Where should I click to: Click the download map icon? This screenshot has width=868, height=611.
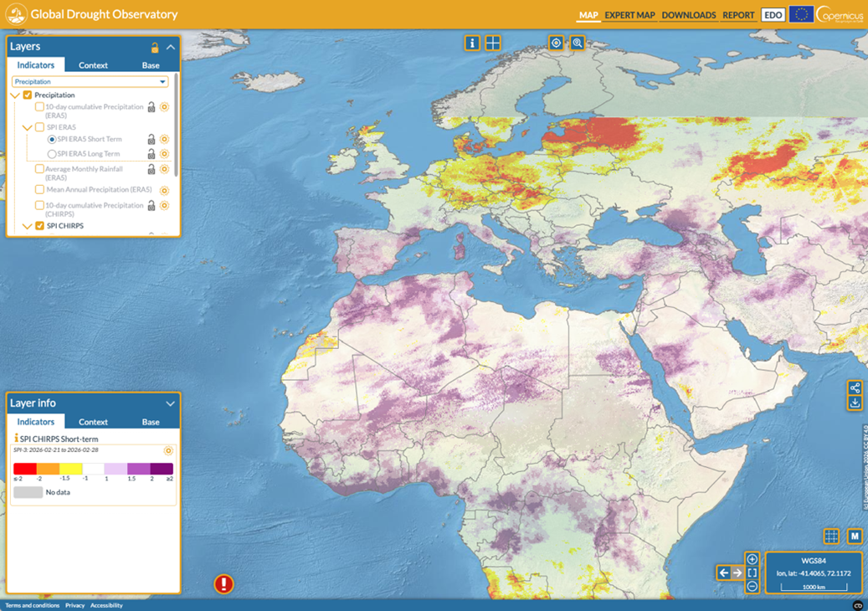(855, 403)
